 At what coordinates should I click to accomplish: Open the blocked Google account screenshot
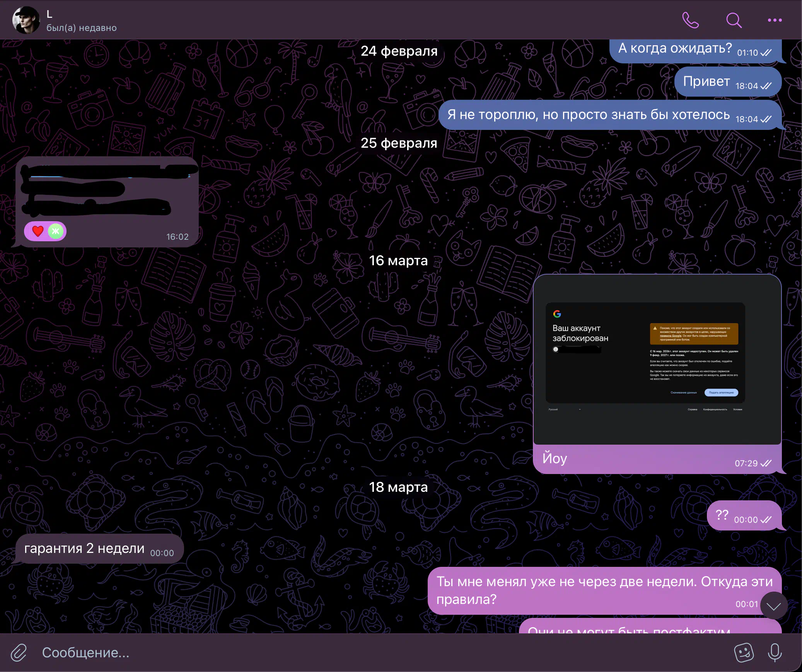657,360
